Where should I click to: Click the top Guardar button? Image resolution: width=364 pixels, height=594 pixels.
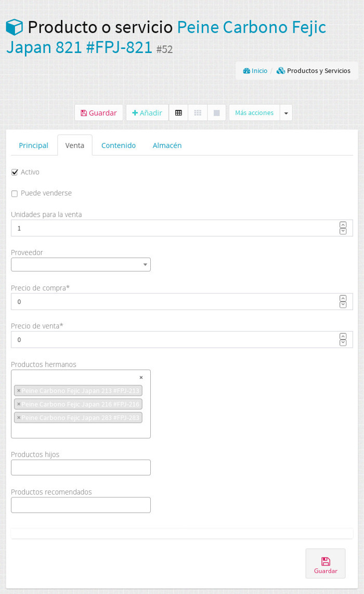click(x=99, y=113)
